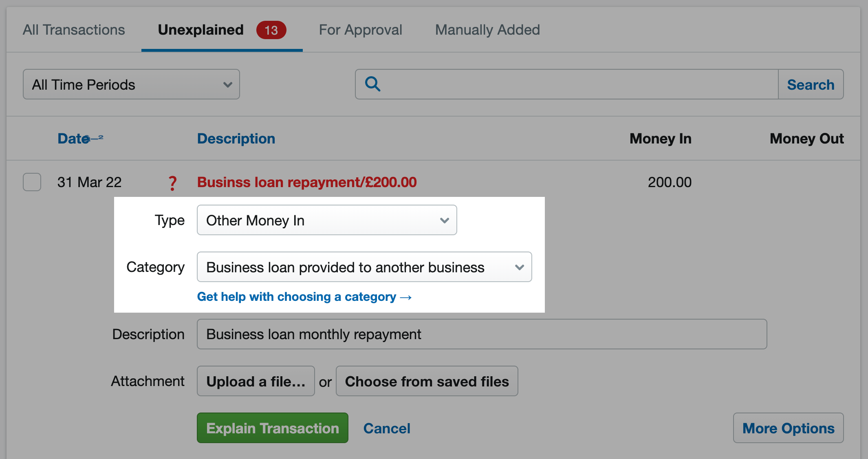Click the Search button

tap(811, 84)
